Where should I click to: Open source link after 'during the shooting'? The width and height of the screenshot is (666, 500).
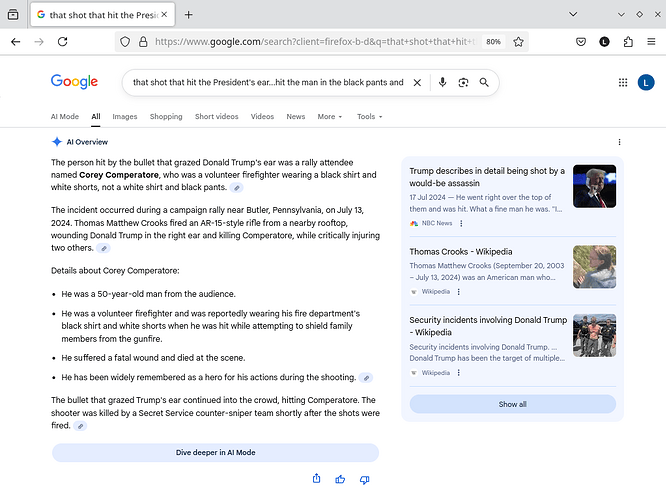tap(366, 378)
